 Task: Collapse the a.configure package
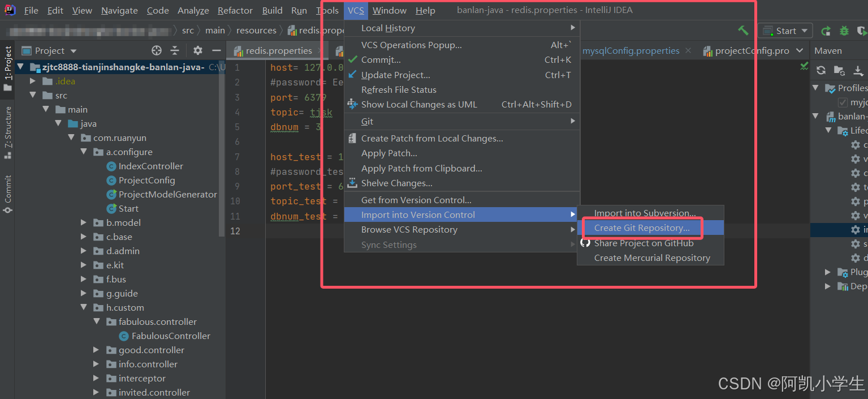(84, 152)
